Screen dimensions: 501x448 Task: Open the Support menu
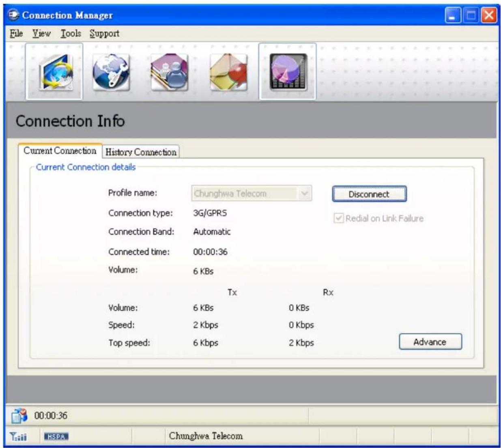point(105,33)
